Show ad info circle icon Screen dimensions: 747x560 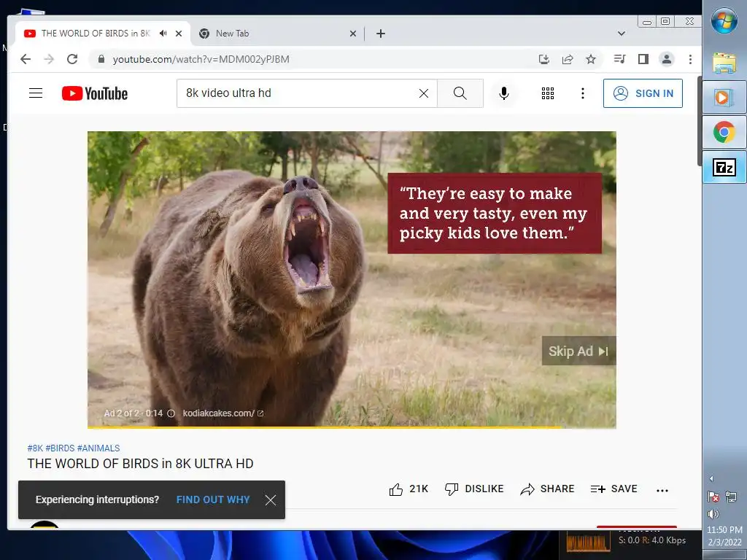point(171,413)
